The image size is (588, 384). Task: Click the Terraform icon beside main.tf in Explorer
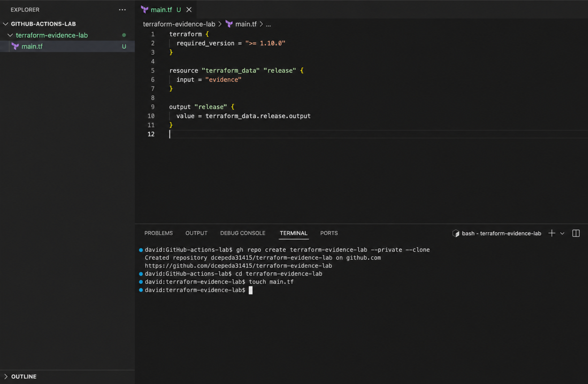coord(15,46)
